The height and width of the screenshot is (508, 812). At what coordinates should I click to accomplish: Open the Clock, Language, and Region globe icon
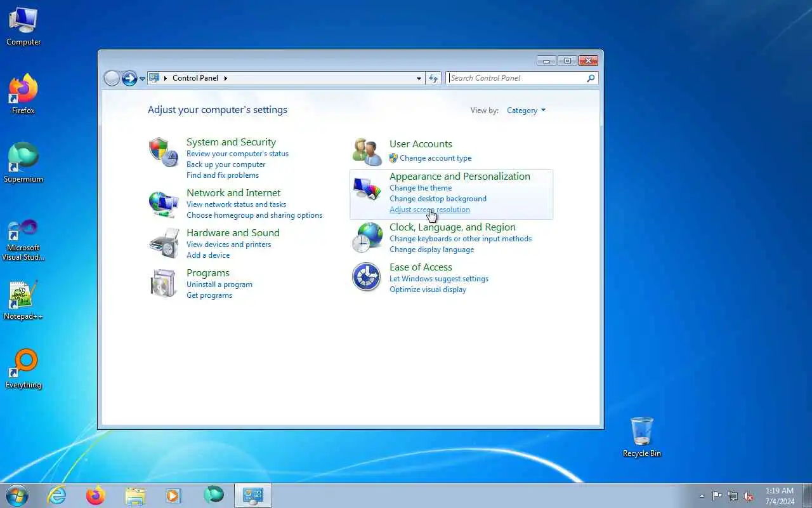point(367,237)
